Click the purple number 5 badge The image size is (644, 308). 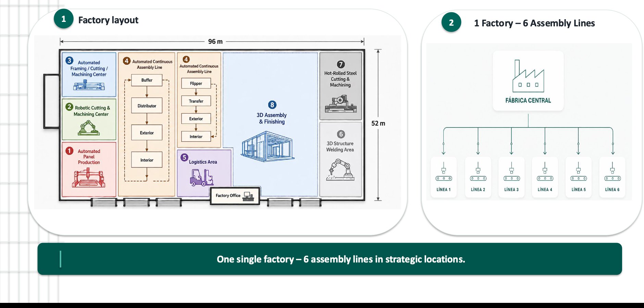[184, 157]
